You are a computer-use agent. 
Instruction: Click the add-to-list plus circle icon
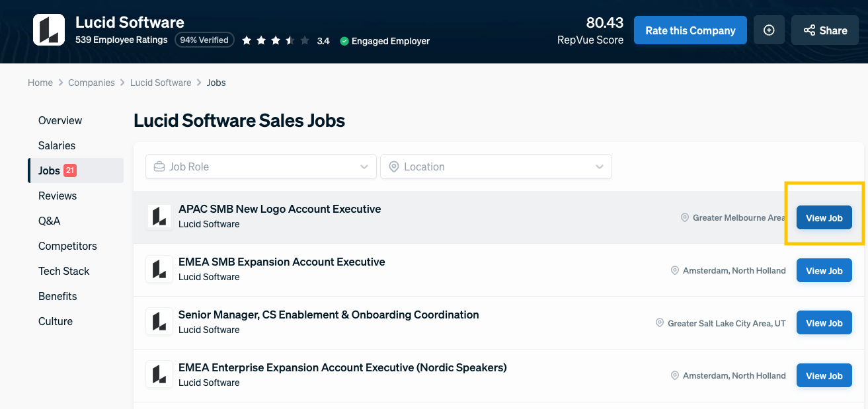[769, 30]
